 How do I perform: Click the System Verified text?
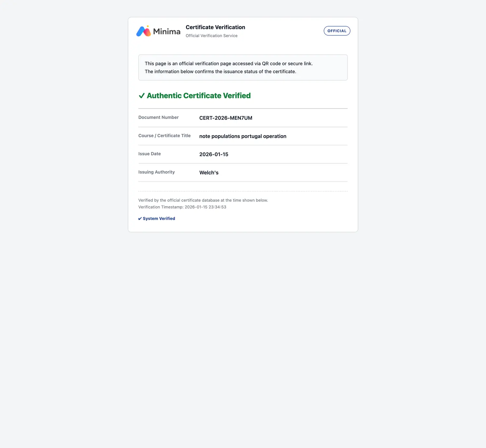click(x=159, y=218)
